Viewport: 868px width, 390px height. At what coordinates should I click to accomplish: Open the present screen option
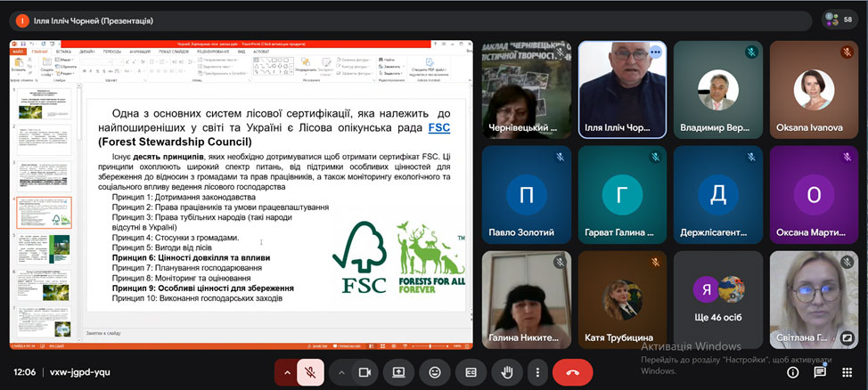coord(398,372)
